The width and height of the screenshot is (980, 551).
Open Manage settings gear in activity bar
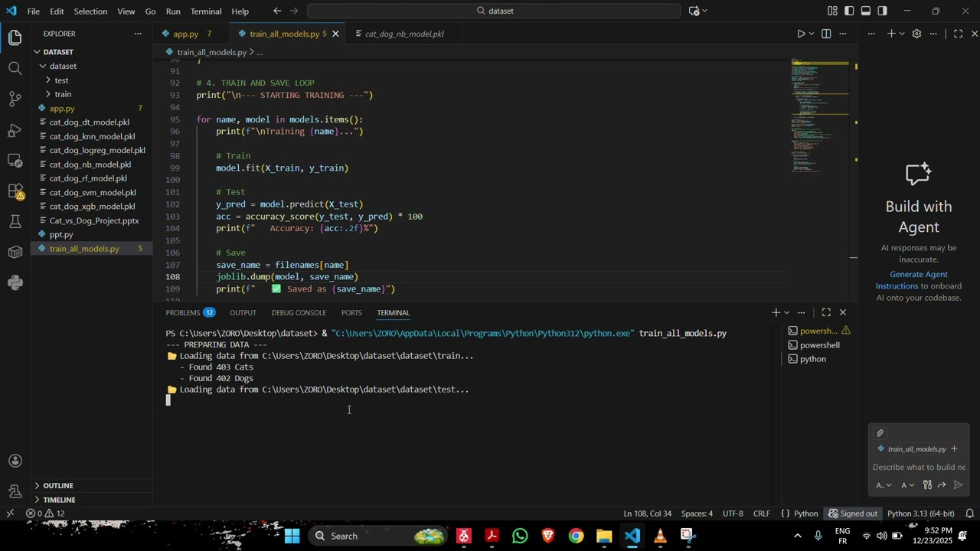pos(15,491)
